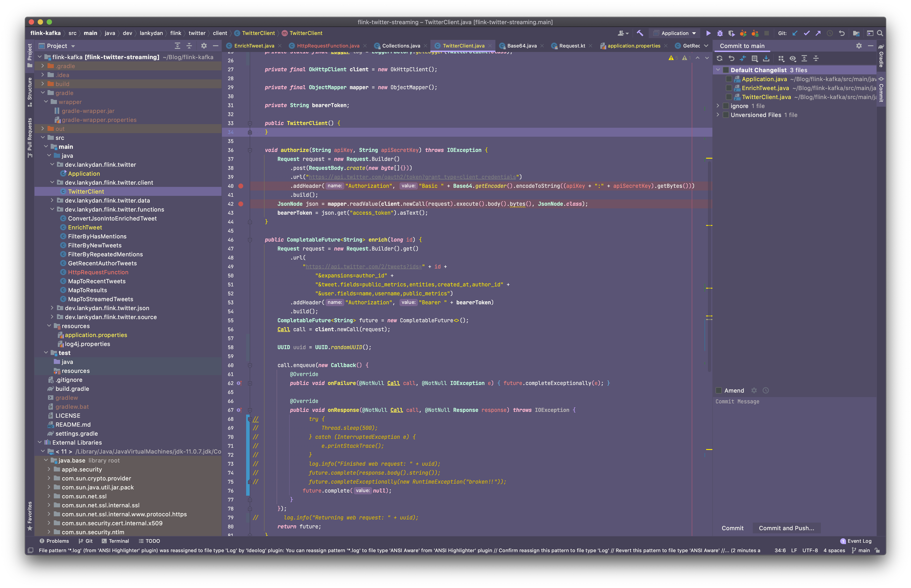Screen dimensions: 911x588
Task: Run the Application configuration
Action: [708, 33]
